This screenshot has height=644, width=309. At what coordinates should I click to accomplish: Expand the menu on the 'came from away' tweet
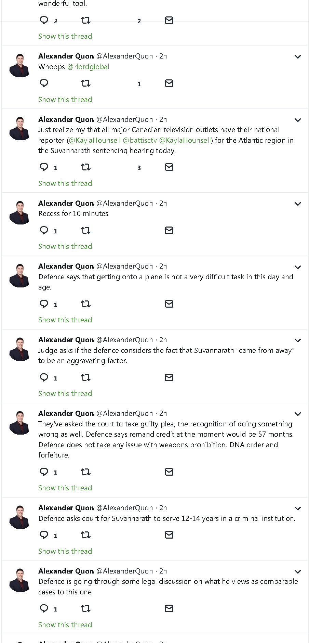coord(298,340)
